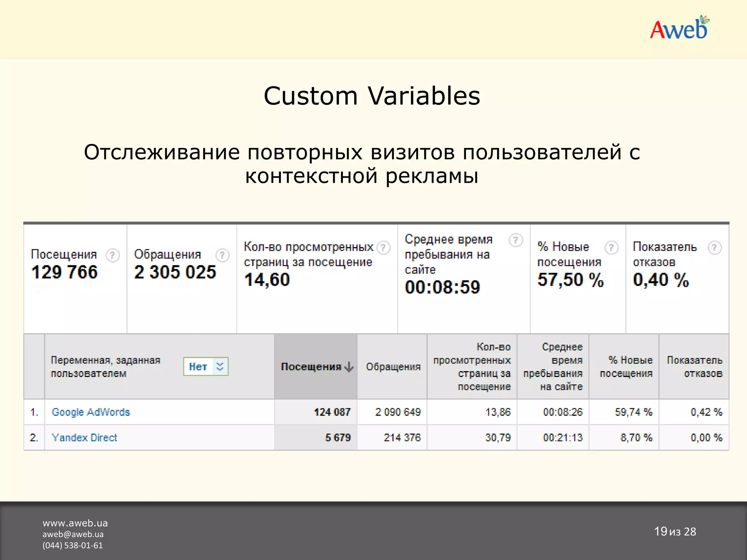The height and width of the screenshot is (560, 747).
Task: Click row number 2.
Action: 34,437
